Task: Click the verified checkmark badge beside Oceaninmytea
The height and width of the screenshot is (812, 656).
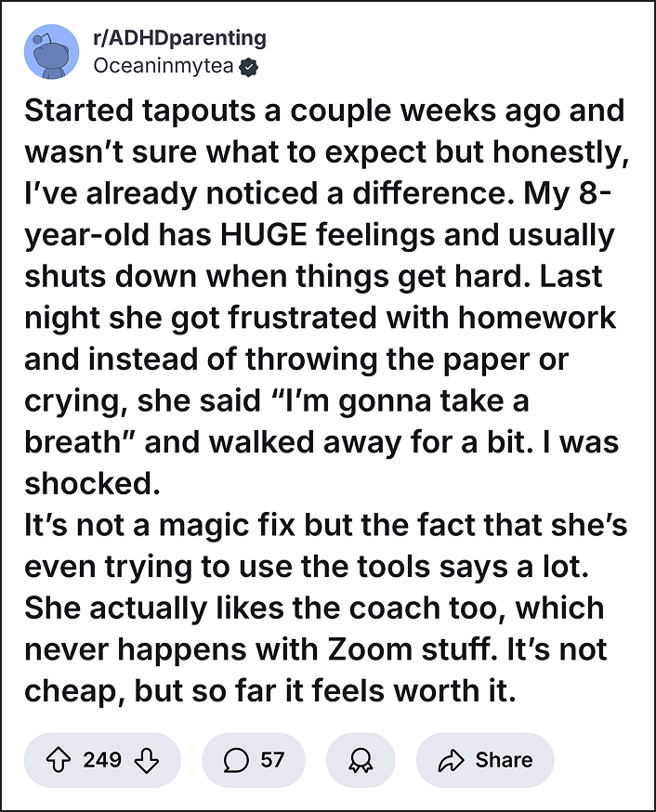Action: click(x=247, y=67)
